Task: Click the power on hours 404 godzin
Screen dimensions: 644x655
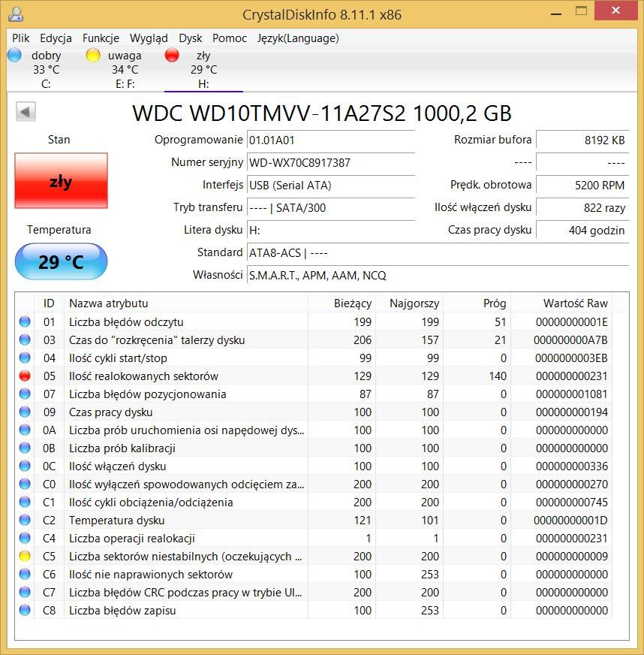Action: 582,230
